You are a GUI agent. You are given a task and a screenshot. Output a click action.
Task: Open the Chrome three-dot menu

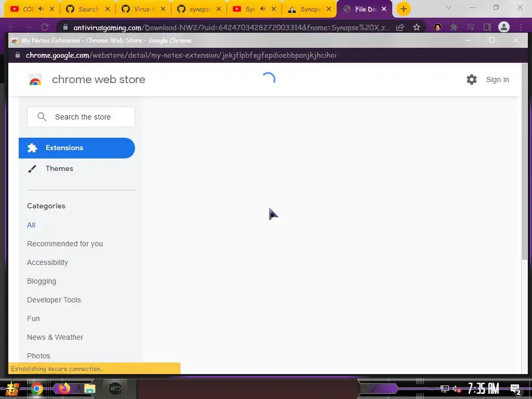[521, 27]
